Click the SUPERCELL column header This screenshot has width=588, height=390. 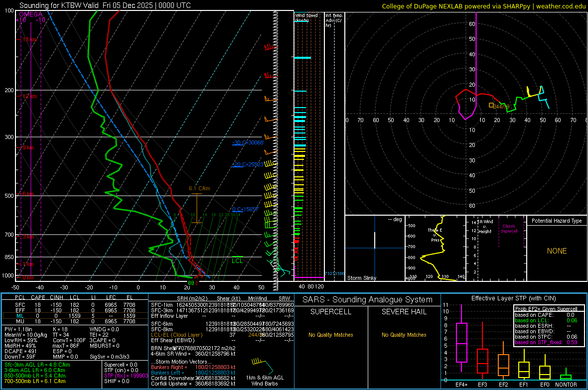click(331, 312)
